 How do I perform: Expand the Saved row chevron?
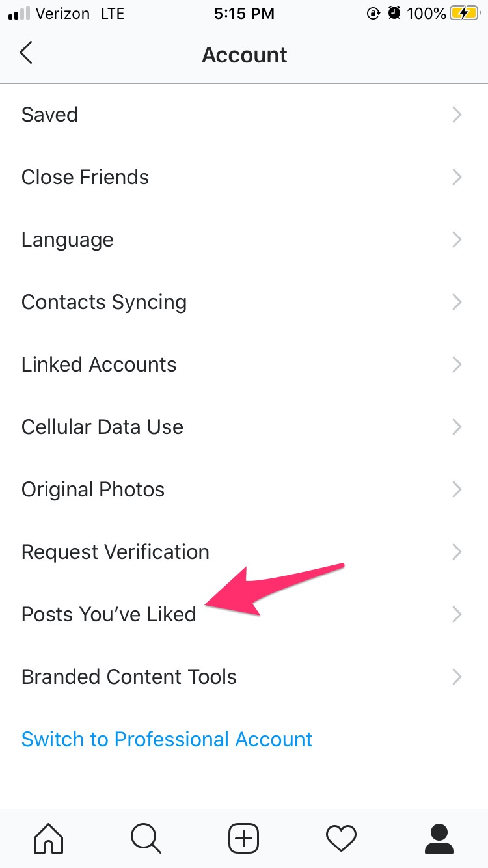click(x=457, y=115)
